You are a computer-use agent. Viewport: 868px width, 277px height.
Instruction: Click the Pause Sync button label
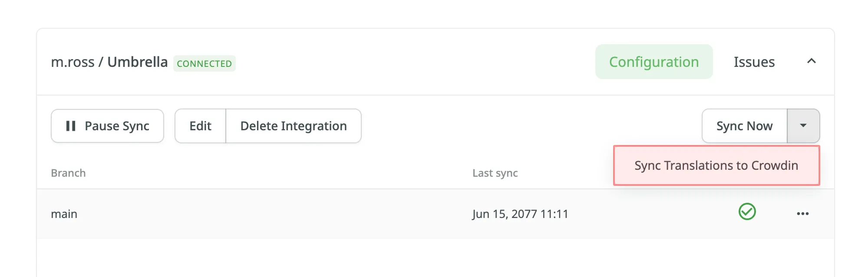tap(117, 126)
